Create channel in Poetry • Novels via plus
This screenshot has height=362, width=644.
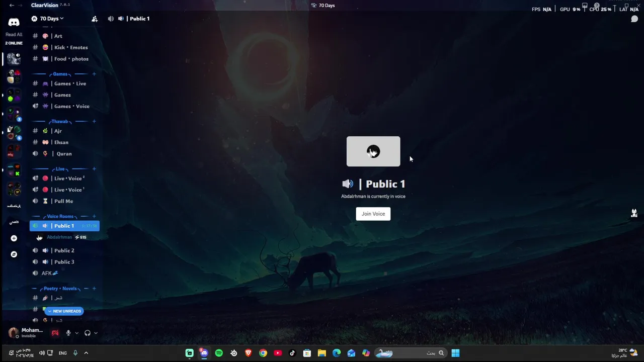click(x=94, y=289)
